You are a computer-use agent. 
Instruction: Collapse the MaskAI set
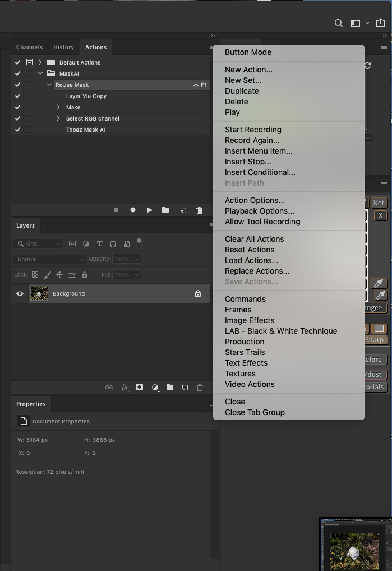tap(40, 73)
